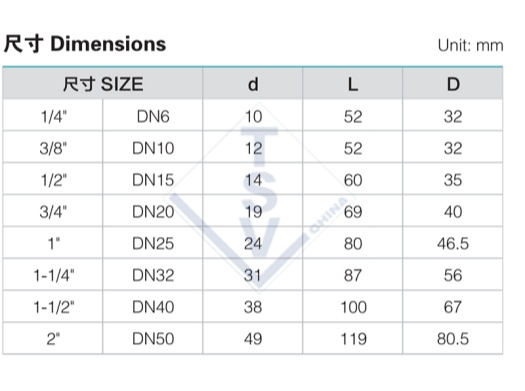525x391 pixels.
Task: Click the DN32 cell
Action: point(153,275)
